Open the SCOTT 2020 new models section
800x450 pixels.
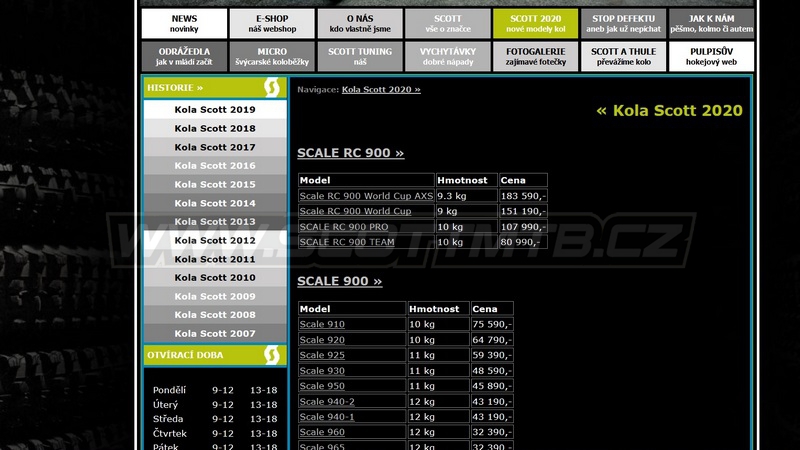tap(535, 24)
